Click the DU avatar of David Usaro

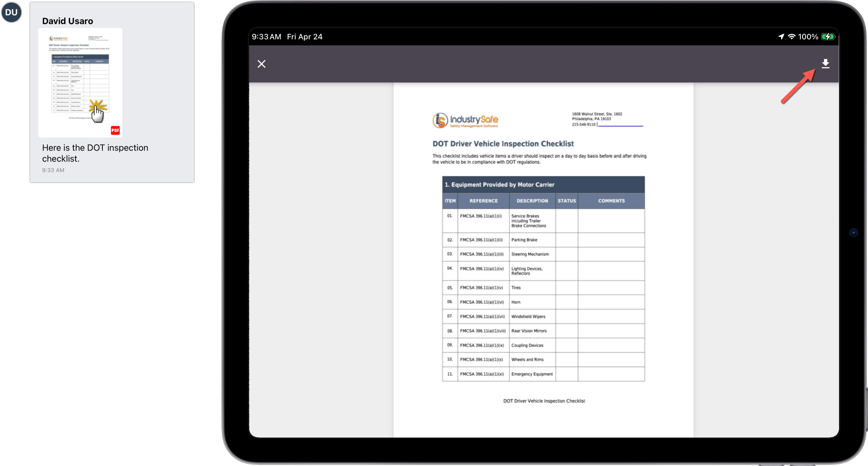[x=11, y=12]
